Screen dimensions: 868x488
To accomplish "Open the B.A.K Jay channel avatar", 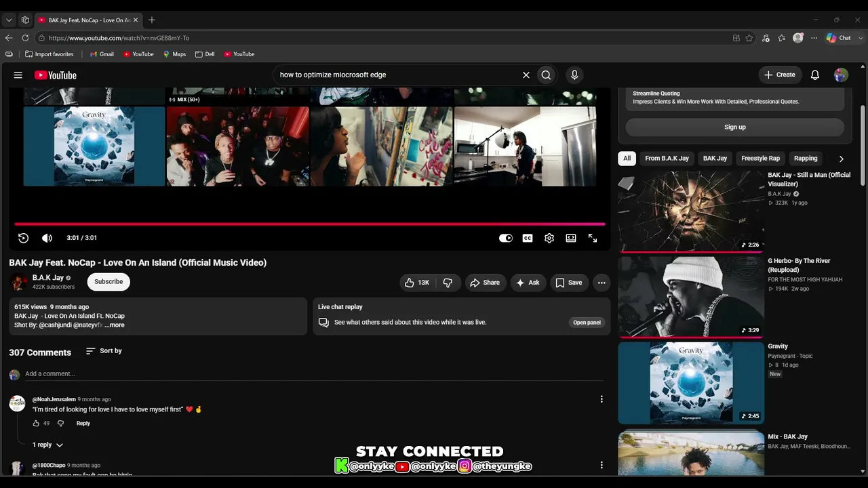I will pos(18,282).
